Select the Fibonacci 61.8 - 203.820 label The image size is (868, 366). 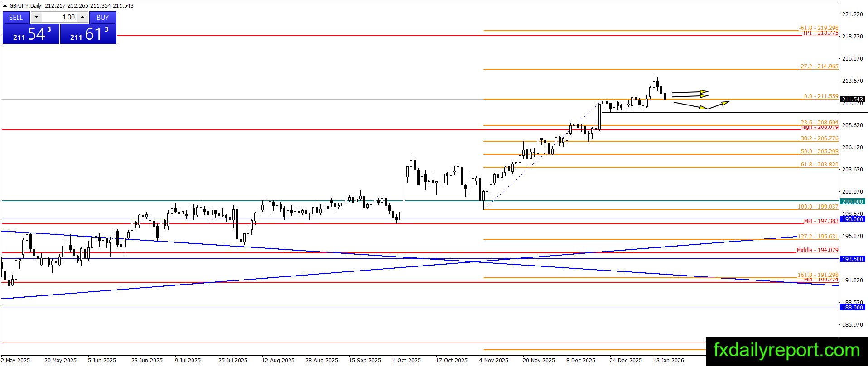[x=820, y=165]
